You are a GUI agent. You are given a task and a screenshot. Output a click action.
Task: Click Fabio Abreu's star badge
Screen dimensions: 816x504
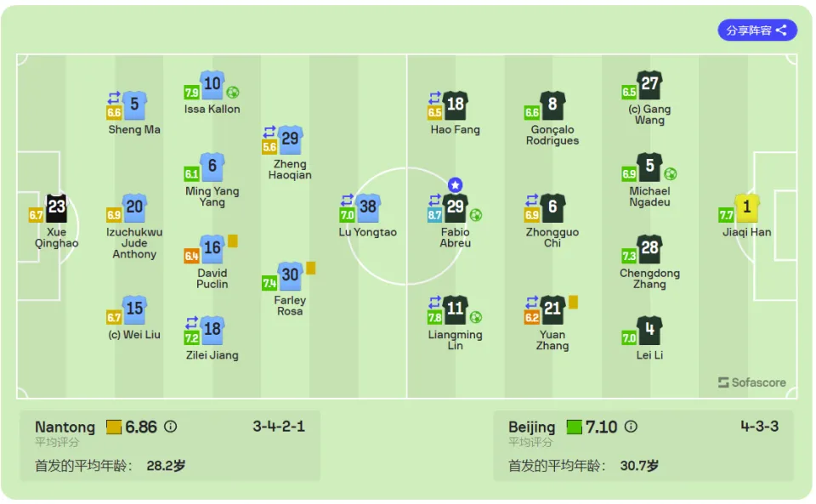pyautogui.click(x=455, y=184)
